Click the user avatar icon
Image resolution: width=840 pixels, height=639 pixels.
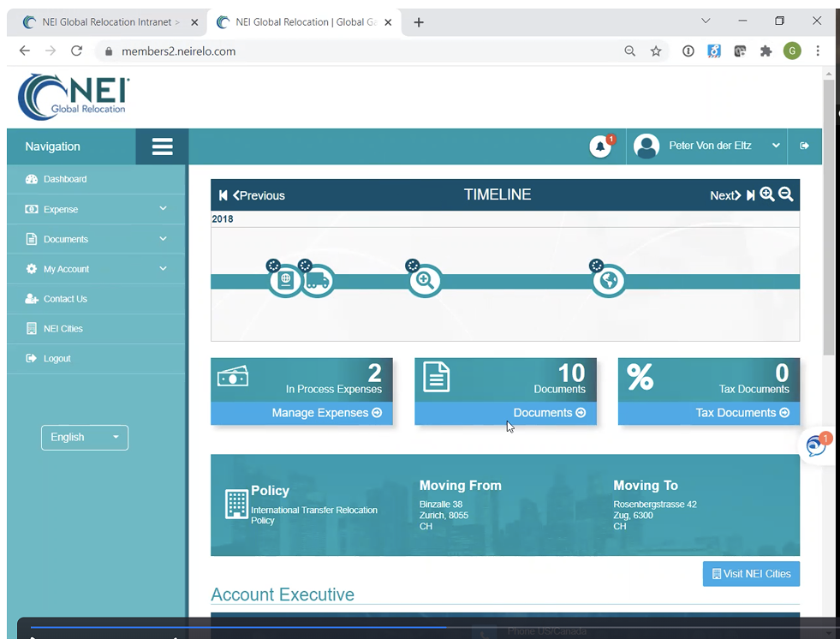coord(646,146)
